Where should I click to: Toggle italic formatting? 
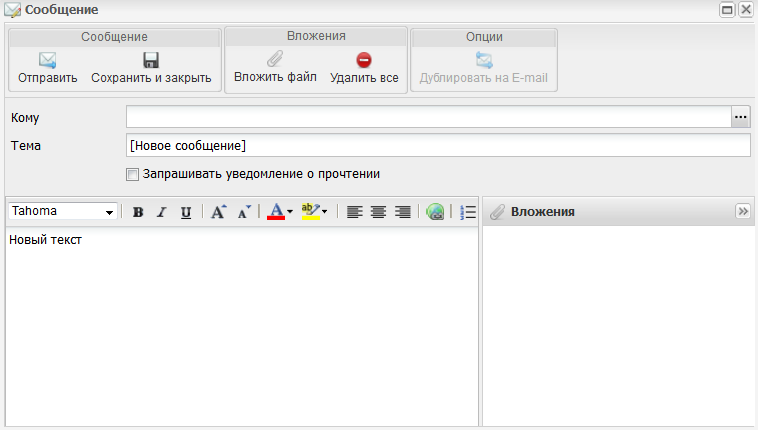tap(161, 212)
